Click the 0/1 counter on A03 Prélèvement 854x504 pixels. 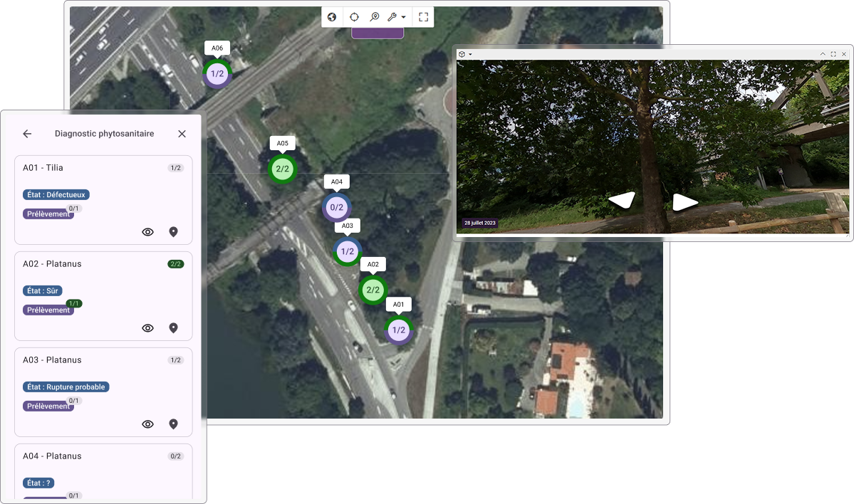pos(73,401)
